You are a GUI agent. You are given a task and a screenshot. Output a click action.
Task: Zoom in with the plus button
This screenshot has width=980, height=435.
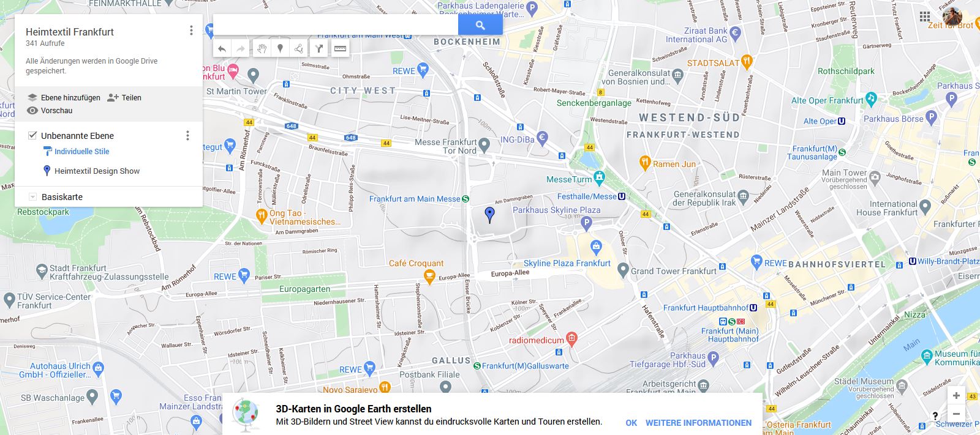[956, 395]
